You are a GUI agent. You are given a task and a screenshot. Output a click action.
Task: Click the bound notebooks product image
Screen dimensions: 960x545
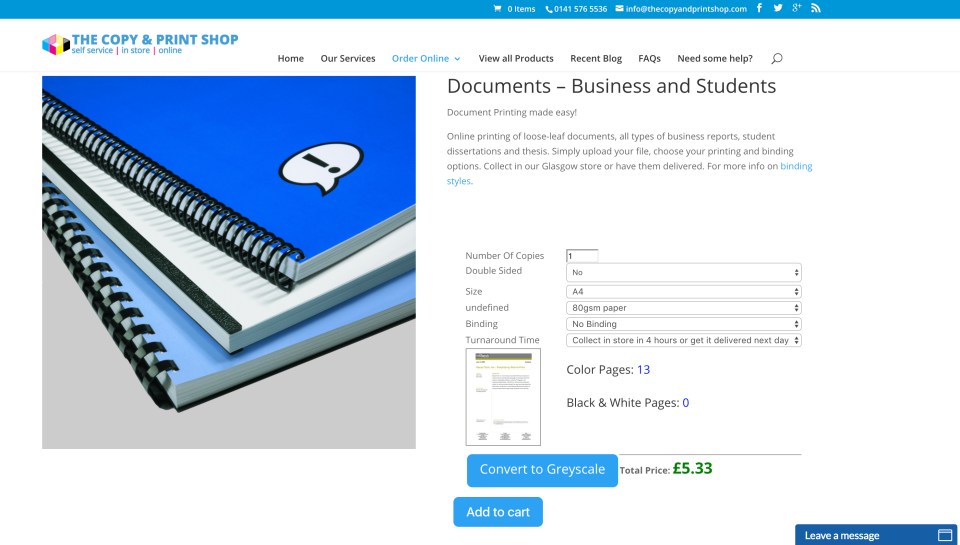(229, 263)
